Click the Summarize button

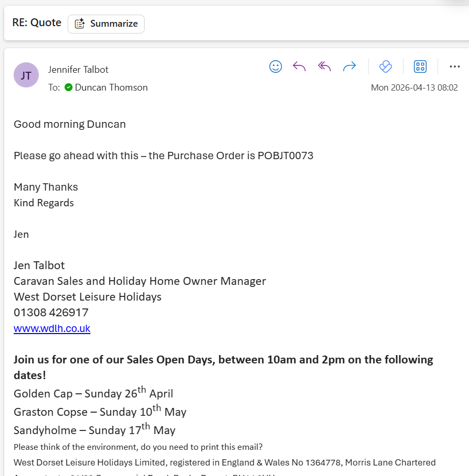tap(106, 24)
